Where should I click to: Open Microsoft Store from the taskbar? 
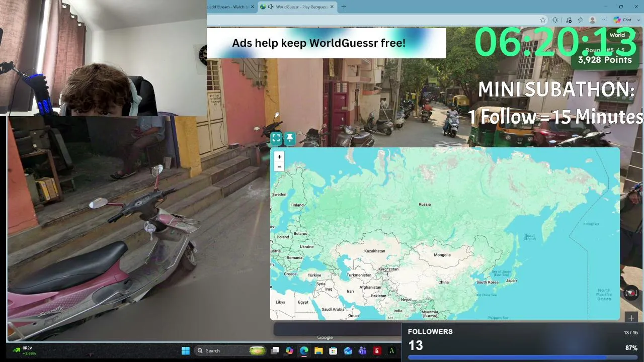click(x=333, y=350)
